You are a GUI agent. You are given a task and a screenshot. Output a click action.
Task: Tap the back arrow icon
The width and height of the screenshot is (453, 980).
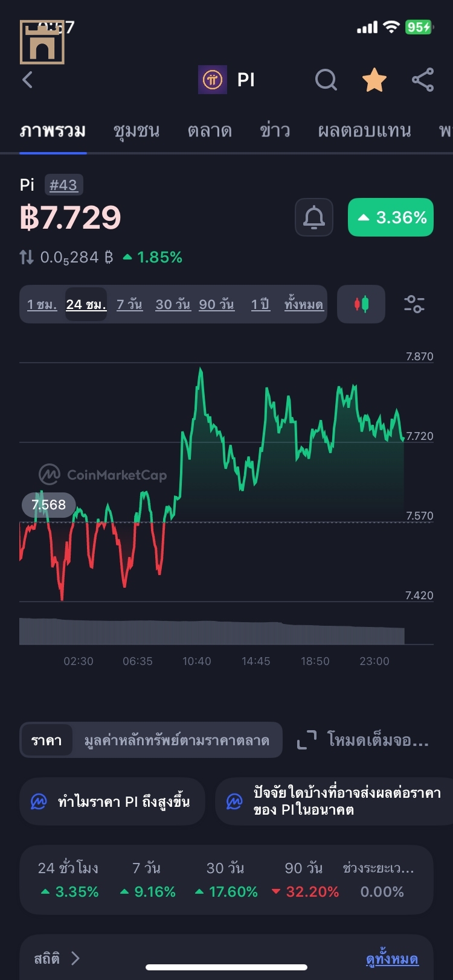27,80
